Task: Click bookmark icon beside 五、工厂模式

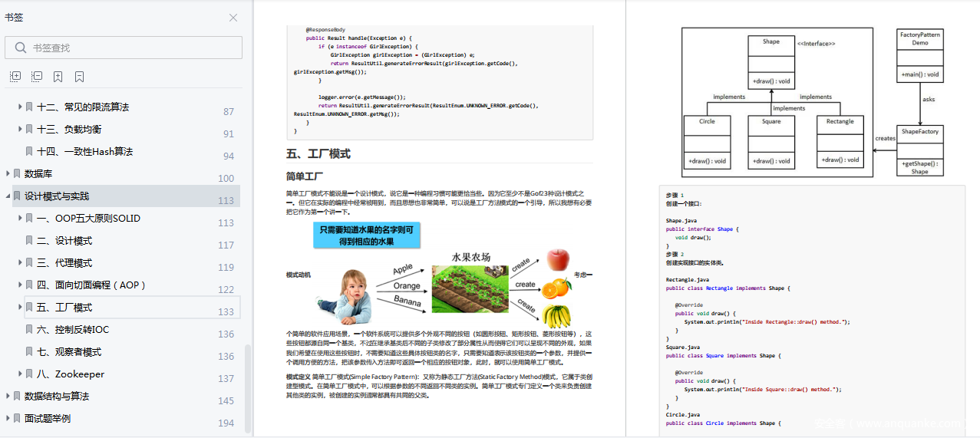Action: coord(29,307)
